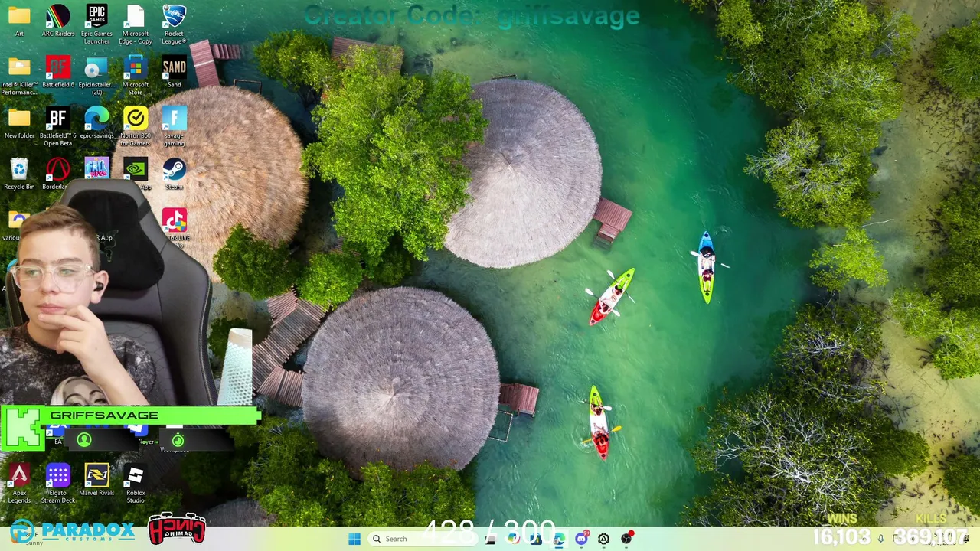Select the Art folder on desktop
This screenshot has height=551, width=980.
(x=19, y=21)
